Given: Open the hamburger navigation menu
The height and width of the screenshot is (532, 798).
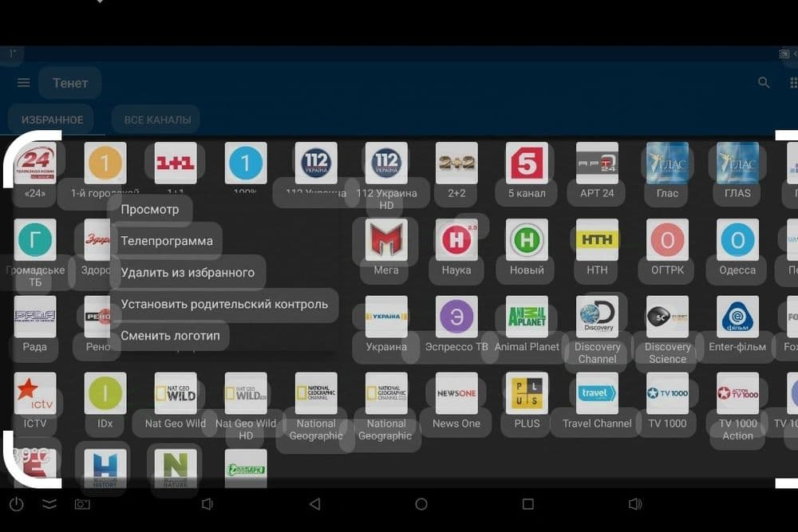Looking at the screenshot, I should click(23, 82).
